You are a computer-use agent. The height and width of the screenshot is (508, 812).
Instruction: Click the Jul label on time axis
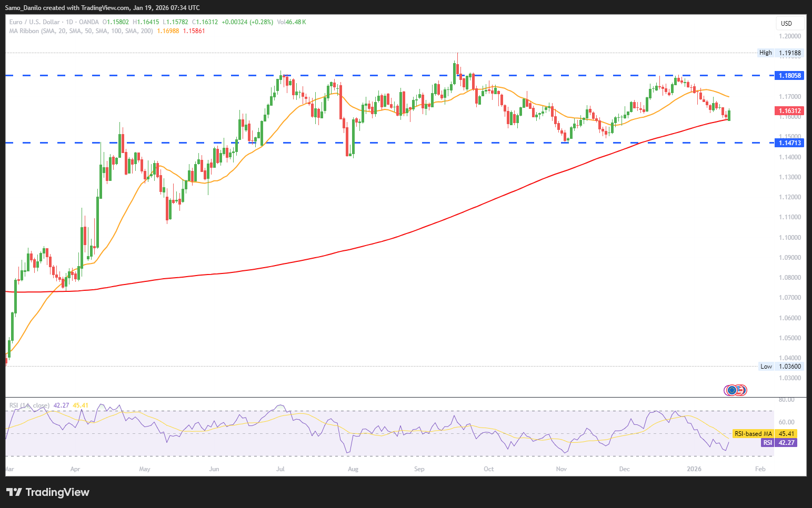point(280,469)
